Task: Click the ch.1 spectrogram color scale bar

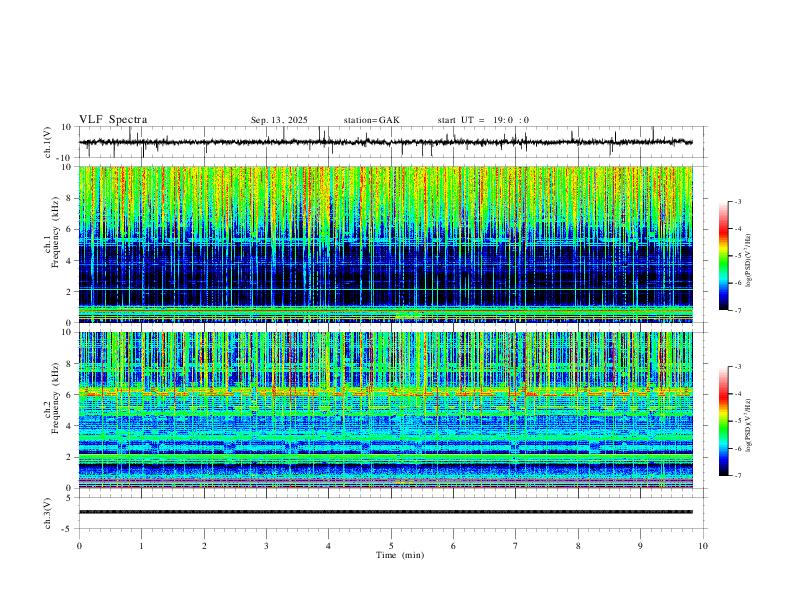Action: [x=724, y=256]
